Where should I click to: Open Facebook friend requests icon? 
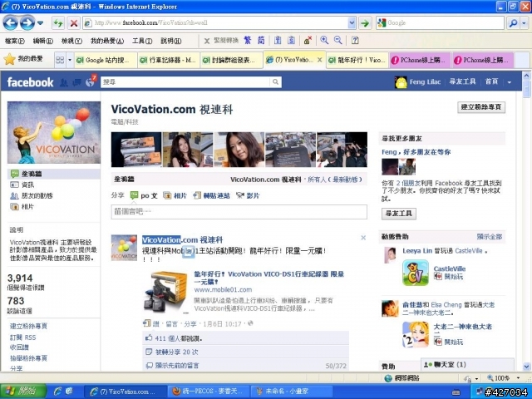(x=64, y=82)
